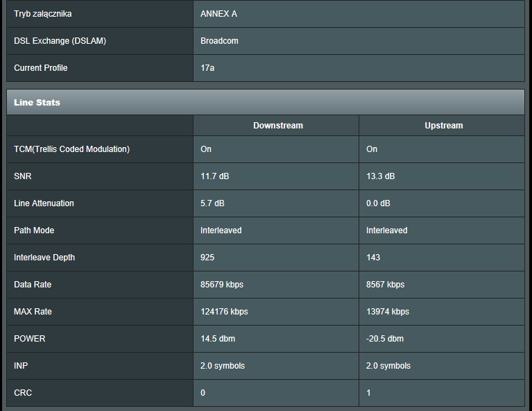Click upstream data rate 8567 kbps
The height and width of the screenshot is (411, 532).
(385, 285)
